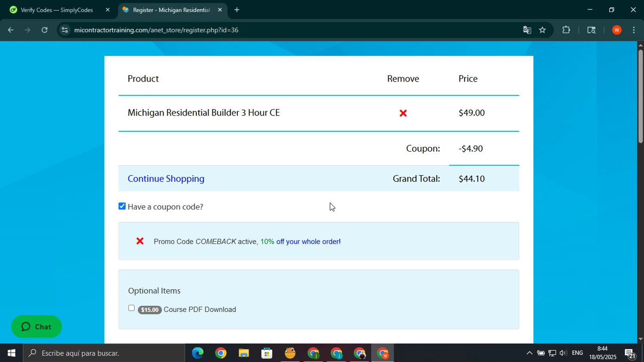Open the Windows Start menu
The image size is (644, 362).
(x=11, y=353)
